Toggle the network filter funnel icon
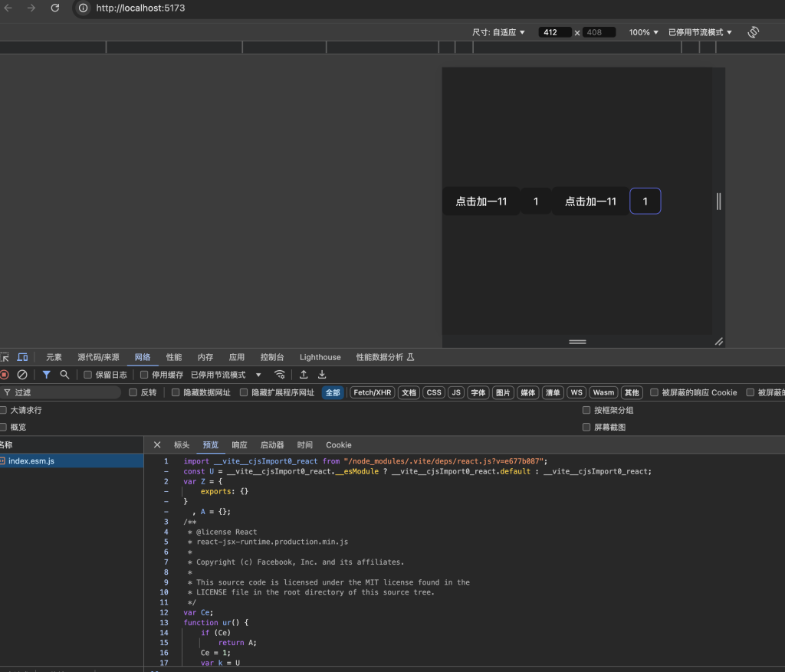Image resolution: width=785 pixels, height=672 pixels. click(x=46, y=375)
